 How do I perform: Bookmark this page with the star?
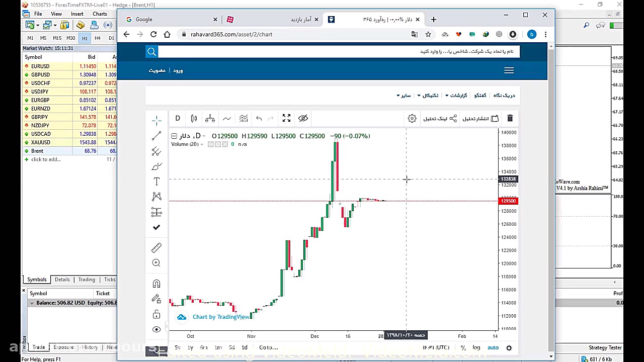coord(428,34)
